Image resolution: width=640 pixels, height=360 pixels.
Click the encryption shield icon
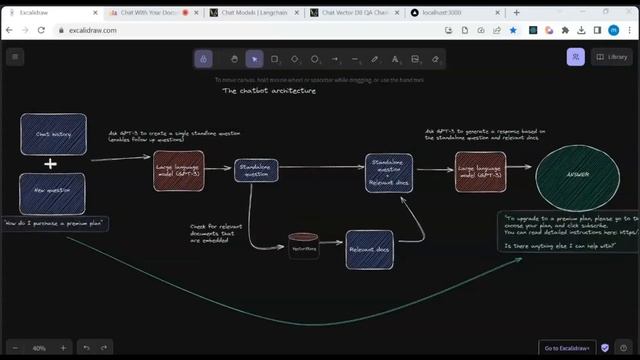pyautogui.click(x=605, y=348)
